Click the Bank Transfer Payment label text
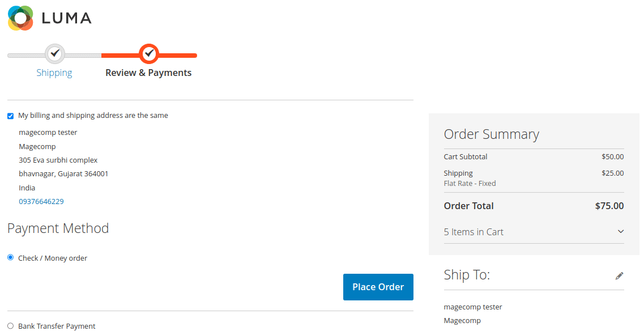 click(x=57, y=326)
